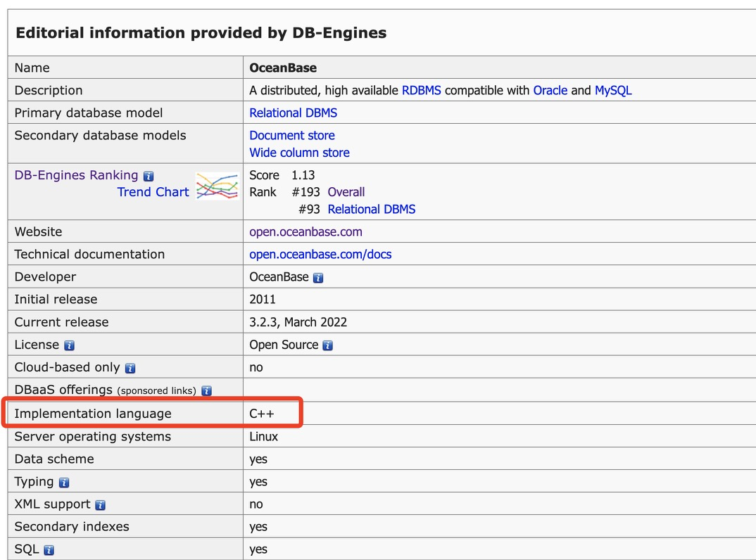Screen dimensions: 756x560
Task: Click info icon beside Open Source value
Action: tap(328, 345)
